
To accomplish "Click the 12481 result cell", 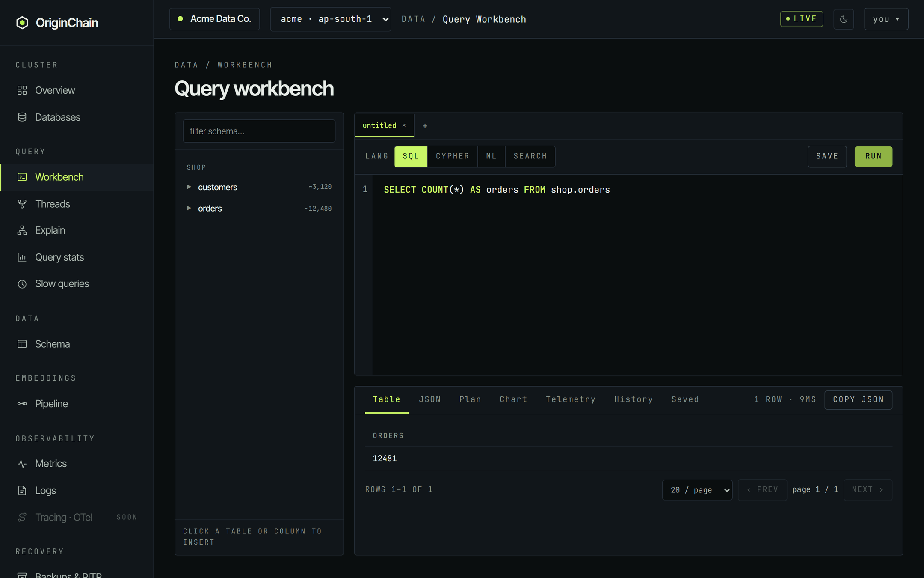I will 385,459.
